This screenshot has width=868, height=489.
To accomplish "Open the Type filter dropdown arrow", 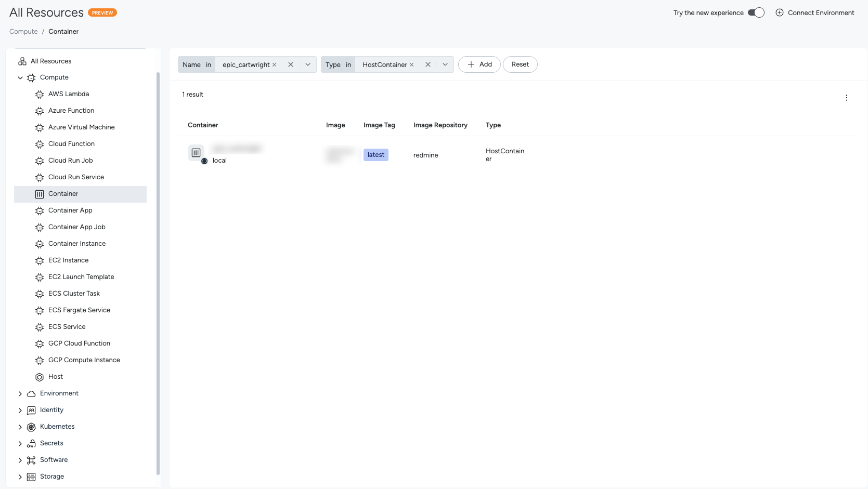I will [445, 64].
